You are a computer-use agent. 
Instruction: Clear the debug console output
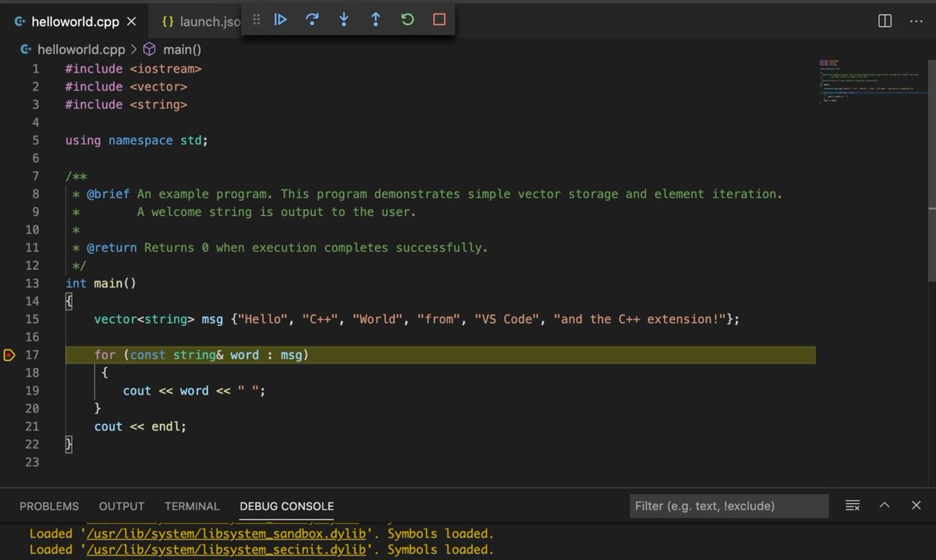pyautogui.click(x=853, y=506)
